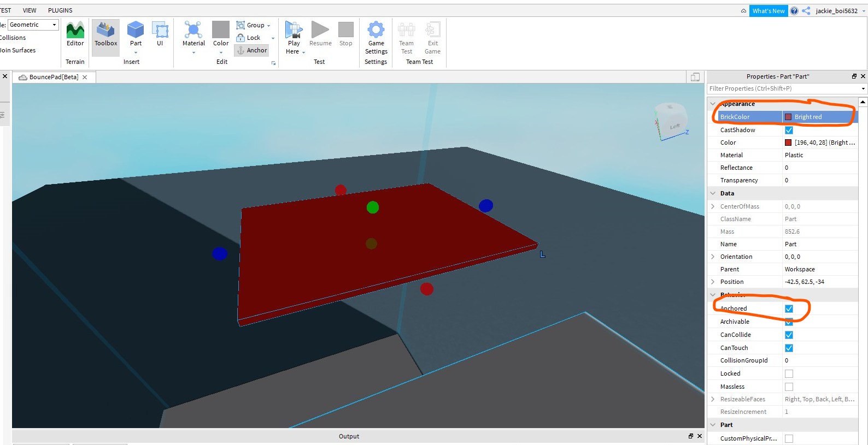Open the PLUGINS ribbon tab
The width and height of the screenshot is (868, 445).
[60, 10]
